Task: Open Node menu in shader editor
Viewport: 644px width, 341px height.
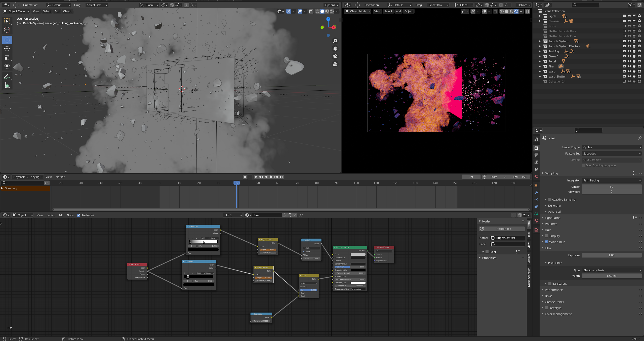Action: pyautogui.click(x=70, y=215)
